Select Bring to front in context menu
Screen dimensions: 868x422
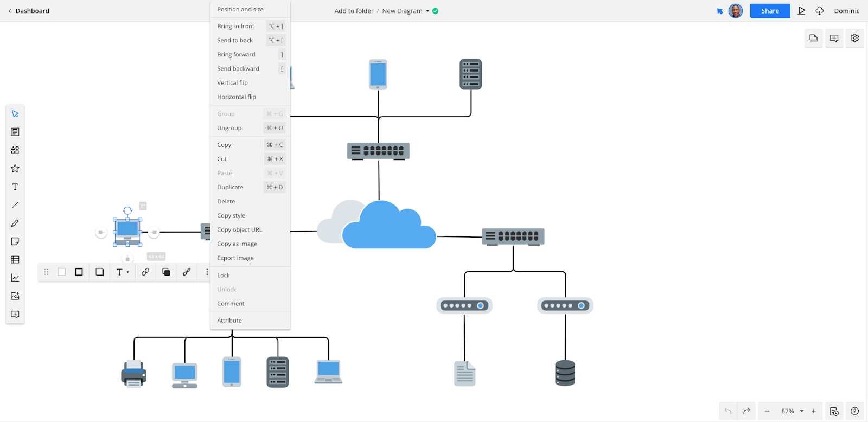click(236, 26)
